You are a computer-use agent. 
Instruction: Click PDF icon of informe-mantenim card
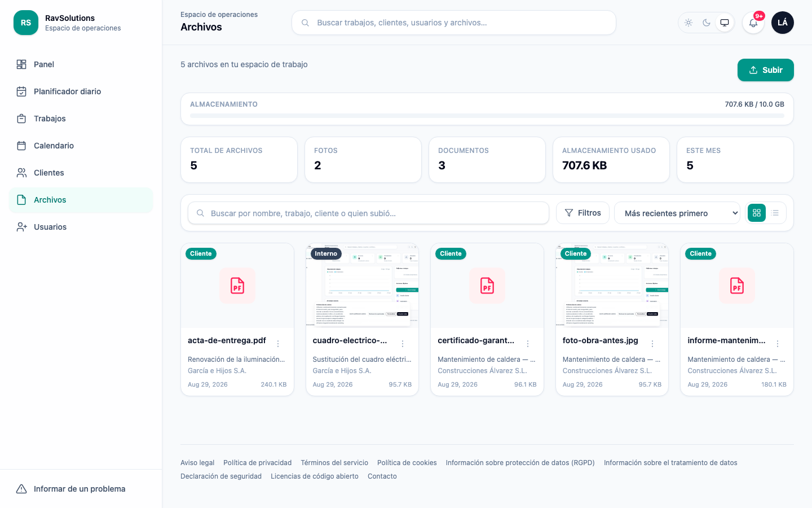[737, 286]
